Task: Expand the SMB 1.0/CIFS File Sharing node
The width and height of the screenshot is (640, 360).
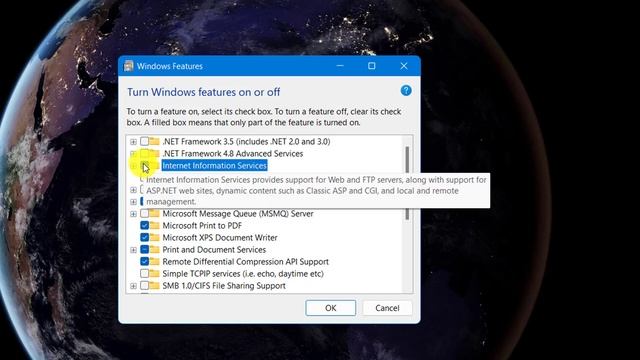Action: (x=133, y=286)
